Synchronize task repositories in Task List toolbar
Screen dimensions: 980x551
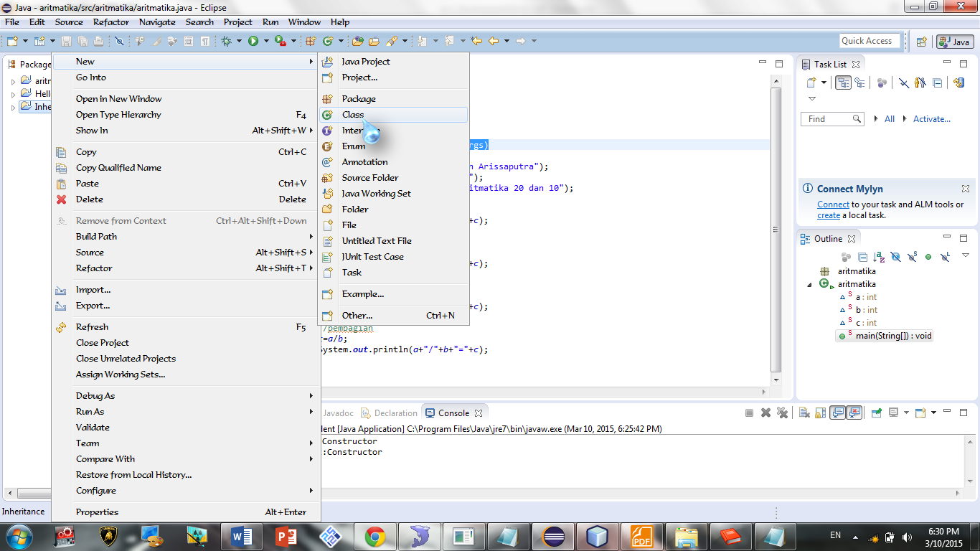click(959, 83)
